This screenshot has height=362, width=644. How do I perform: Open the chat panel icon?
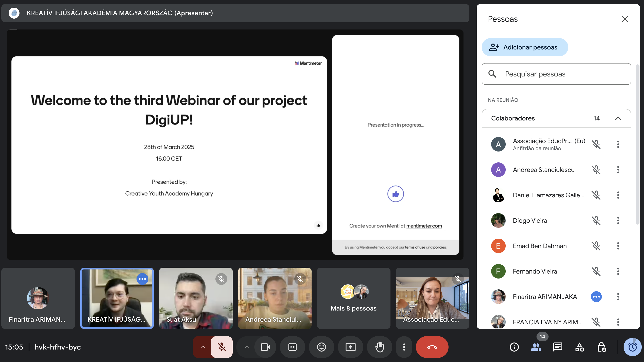[558, 347]
